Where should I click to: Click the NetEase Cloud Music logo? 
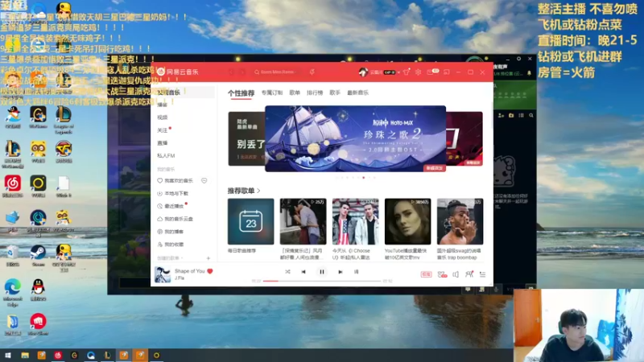pos(178,72)
